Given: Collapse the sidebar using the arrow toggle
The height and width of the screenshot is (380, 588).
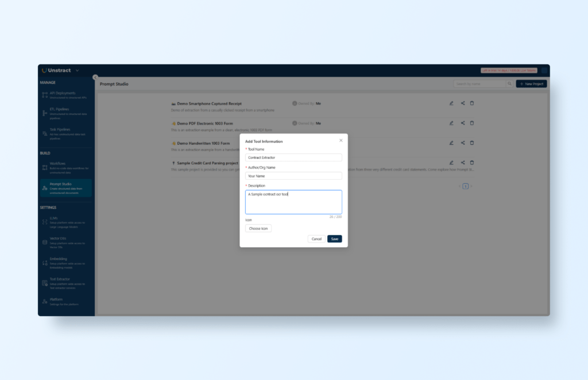Looking at the screenshot, I should (x=95, y=77).
